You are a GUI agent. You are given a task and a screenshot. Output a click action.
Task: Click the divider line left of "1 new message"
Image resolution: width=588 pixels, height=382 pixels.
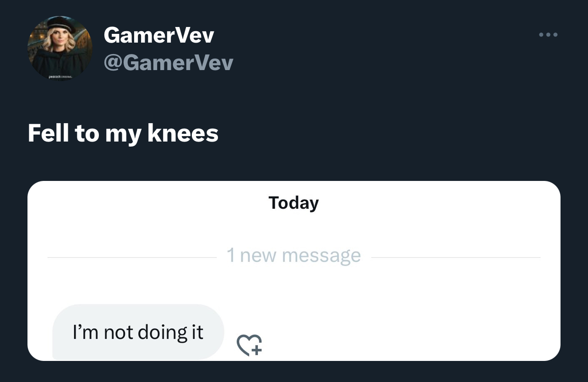132,257
